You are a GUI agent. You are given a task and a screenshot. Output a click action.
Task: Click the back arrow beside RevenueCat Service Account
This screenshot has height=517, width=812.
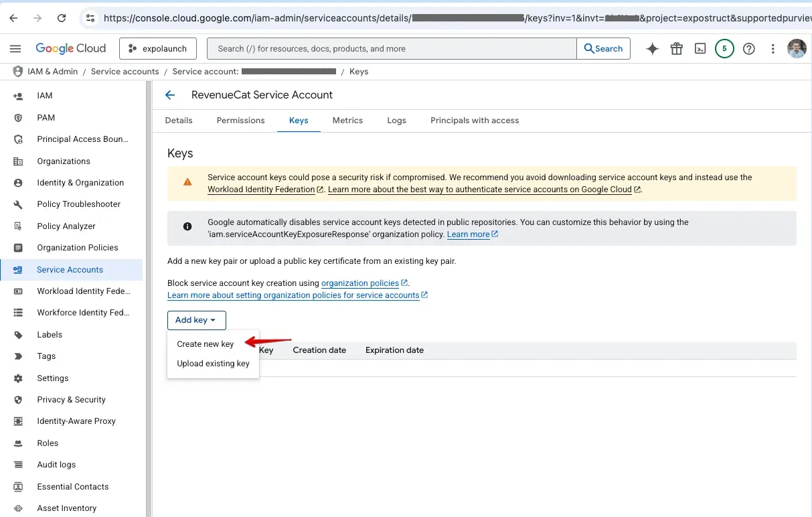pos(170,95)
